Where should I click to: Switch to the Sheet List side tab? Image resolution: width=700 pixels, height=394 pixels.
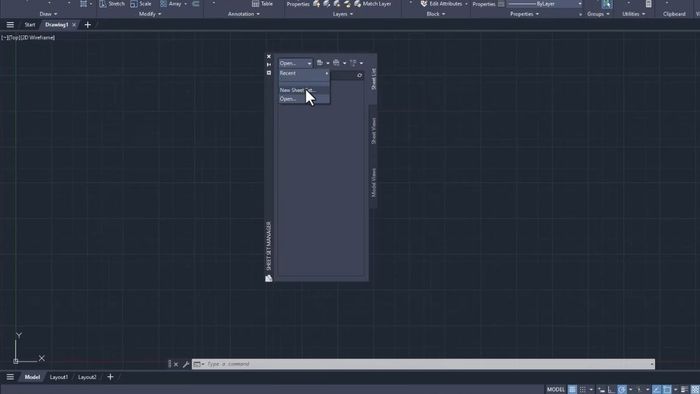click(374, 79)
